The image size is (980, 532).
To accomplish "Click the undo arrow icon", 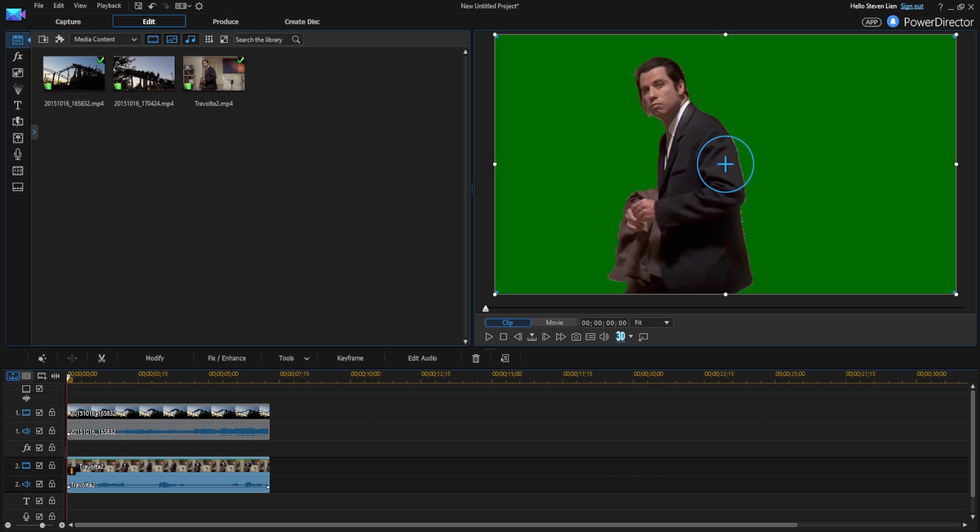I will click(x=152, y=6).
